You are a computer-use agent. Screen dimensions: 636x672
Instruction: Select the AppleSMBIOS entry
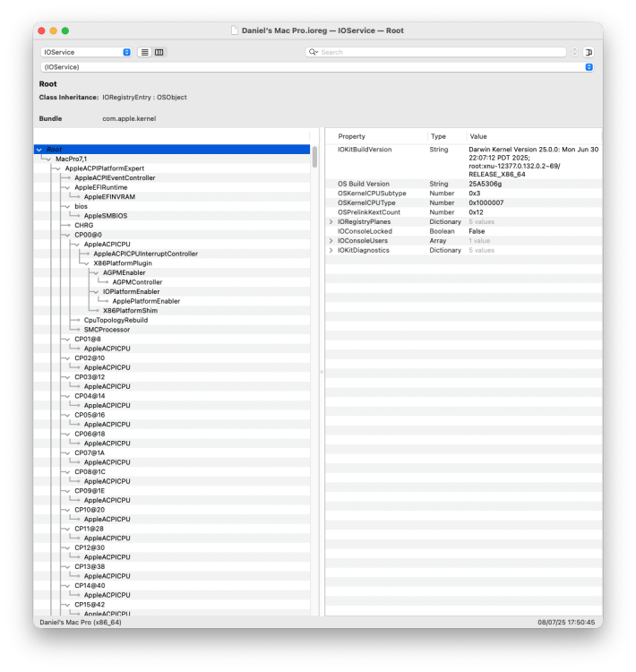[106, 216]
